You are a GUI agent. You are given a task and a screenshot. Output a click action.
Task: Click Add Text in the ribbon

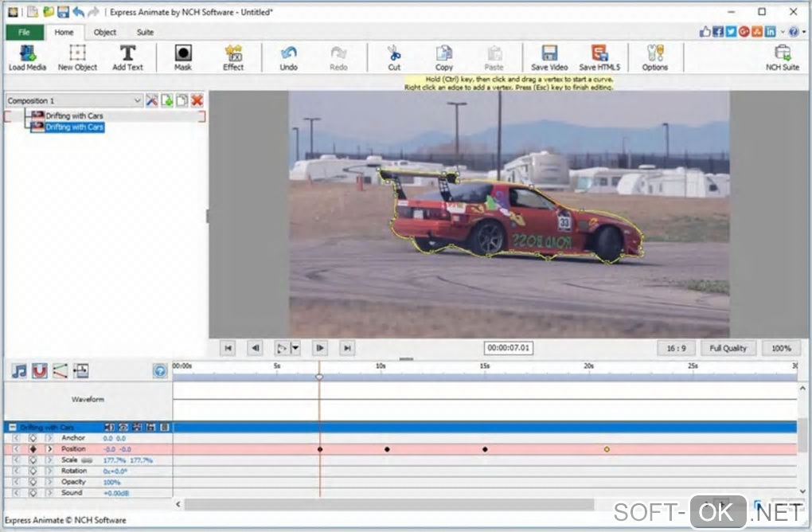(x=127, y=54)
